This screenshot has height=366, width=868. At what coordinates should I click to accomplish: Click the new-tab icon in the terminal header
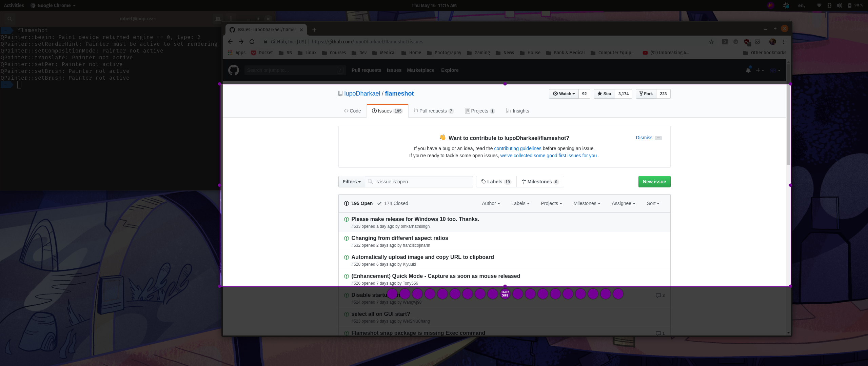coord(218,19)
